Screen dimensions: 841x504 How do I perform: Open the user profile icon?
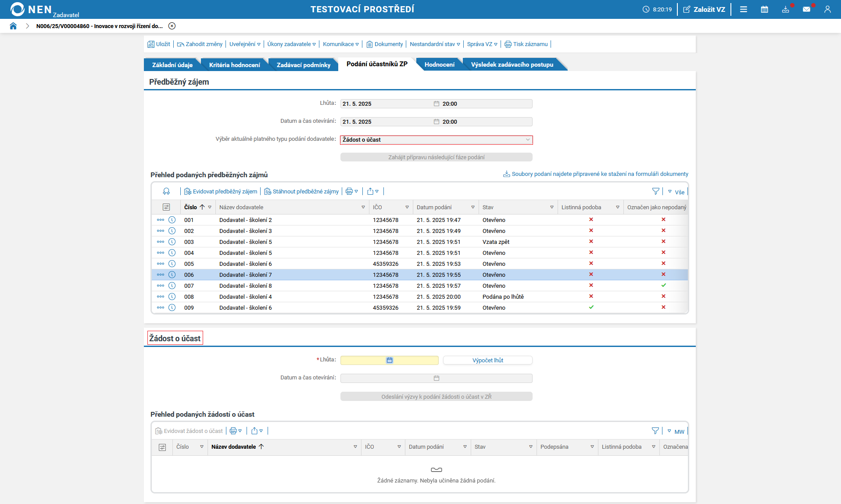coord(827,9)
